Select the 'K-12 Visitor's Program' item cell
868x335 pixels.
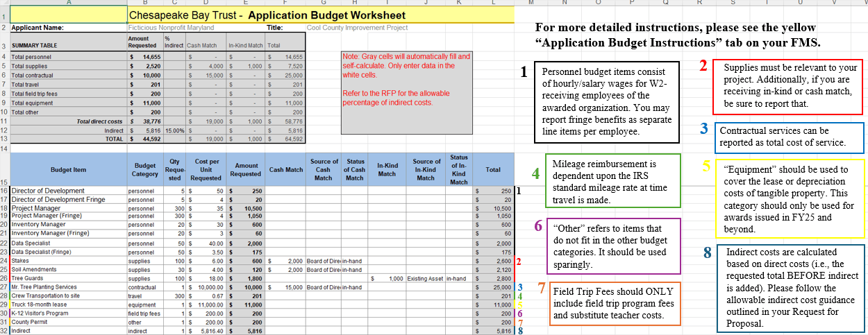69,313
